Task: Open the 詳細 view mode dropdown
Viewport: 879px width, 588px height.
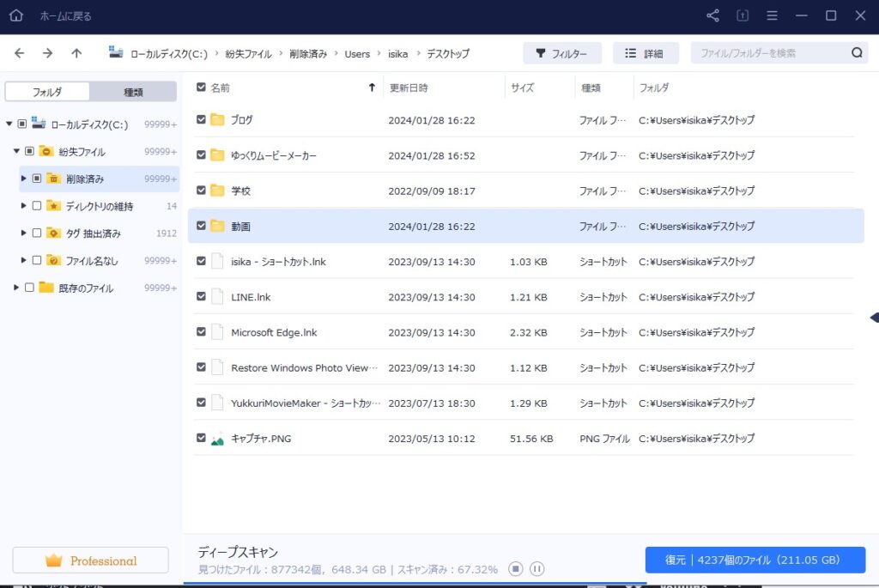Action: (646, 53)
